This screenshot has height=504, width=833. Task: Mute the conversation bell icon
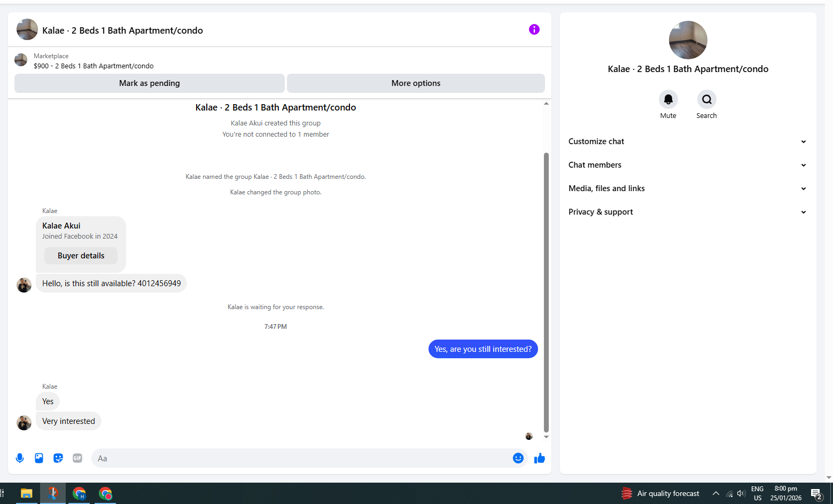tap(668, 99)
